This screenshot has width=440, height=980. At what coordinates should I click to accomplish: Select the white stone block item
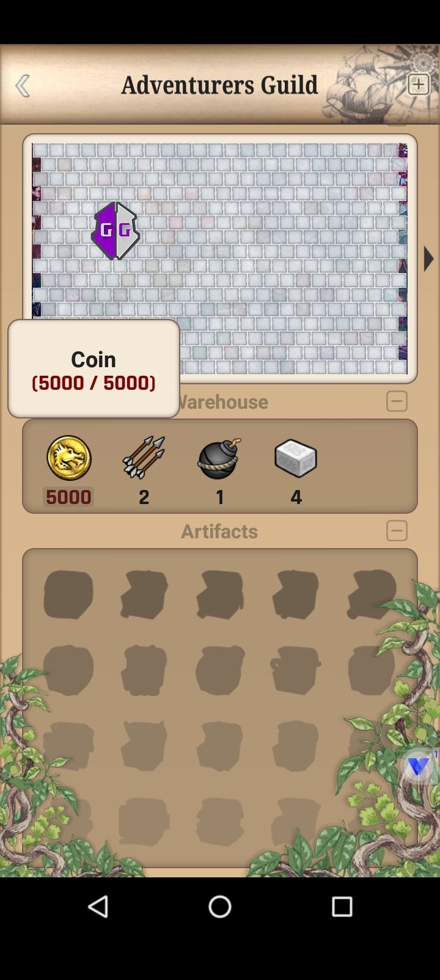(x=296, y=458)
